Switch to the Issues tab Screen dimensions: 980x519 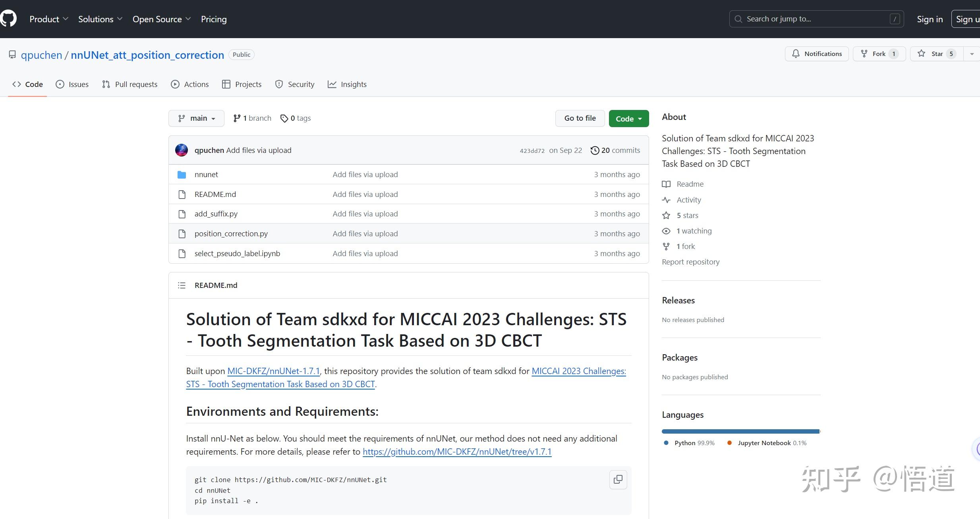point(72,84)
